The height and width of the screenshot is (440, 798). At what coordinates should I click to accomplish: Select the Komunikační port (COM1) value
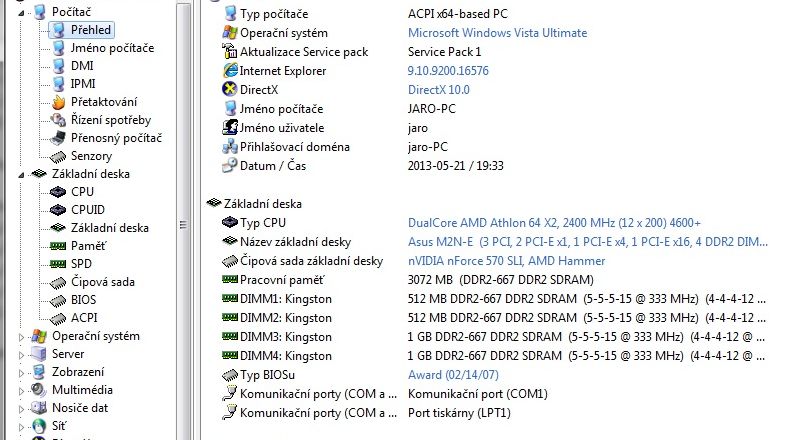pos(477,394)
